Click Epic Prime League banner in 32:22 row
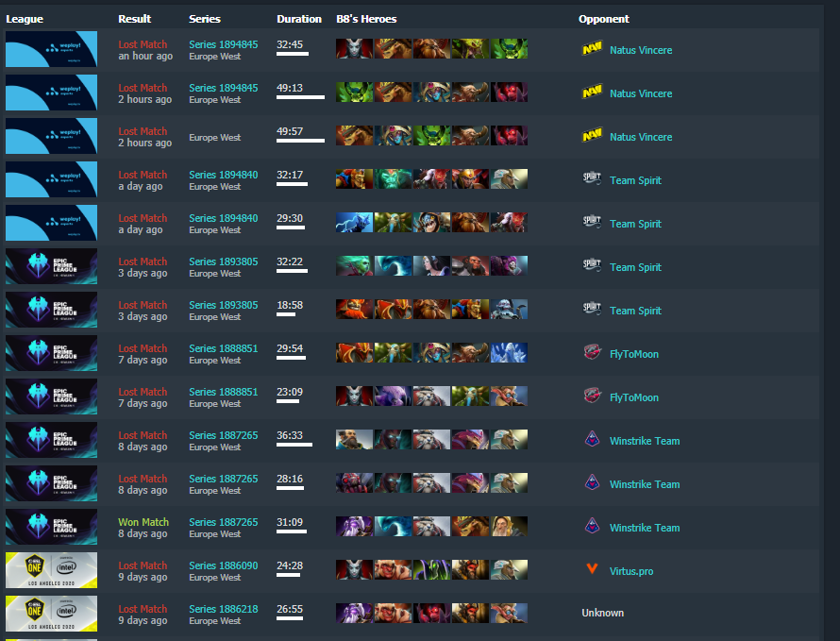 [x=51, y=266]
